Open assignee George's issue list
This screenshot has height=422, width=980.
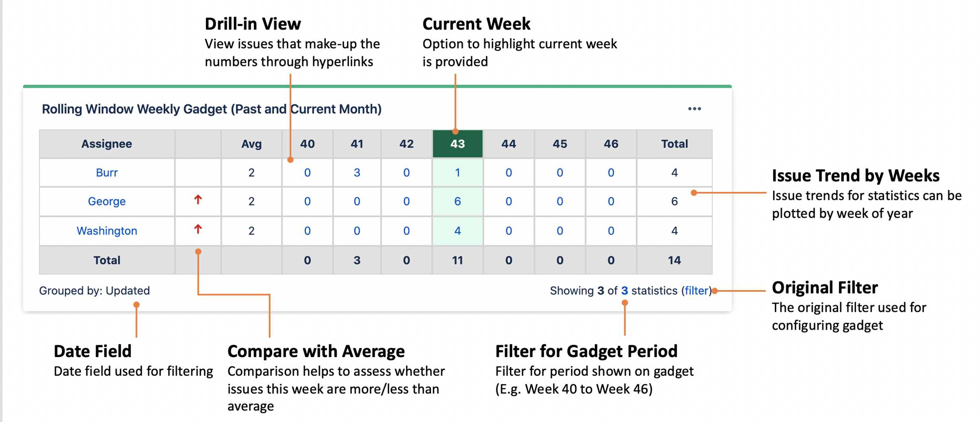107,201
